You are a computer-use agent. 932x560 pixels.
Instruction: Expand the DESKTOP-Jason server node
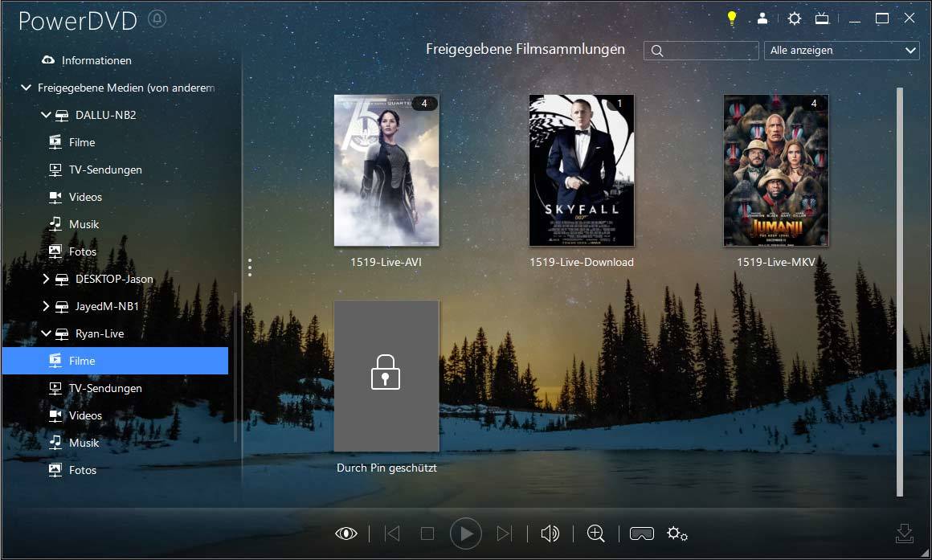point(46,279)
